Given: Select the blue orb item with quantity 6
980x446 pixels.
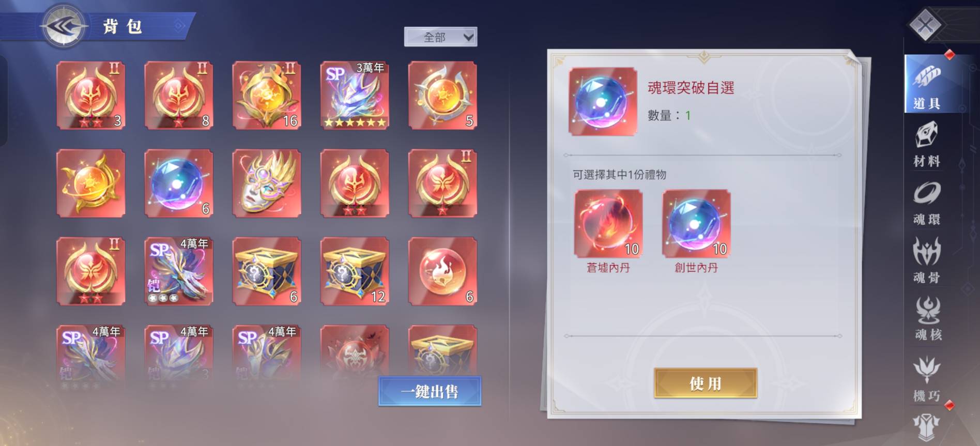Looking at the screenshot, I should [178, 183].
